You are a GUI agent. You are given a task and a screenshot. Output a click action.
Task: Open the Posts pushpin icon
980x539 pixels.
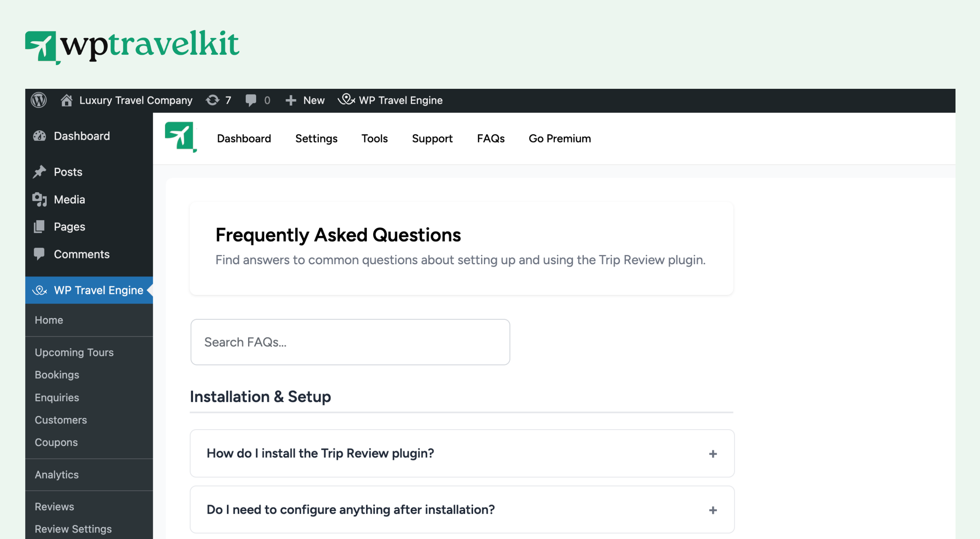(40, 171)
